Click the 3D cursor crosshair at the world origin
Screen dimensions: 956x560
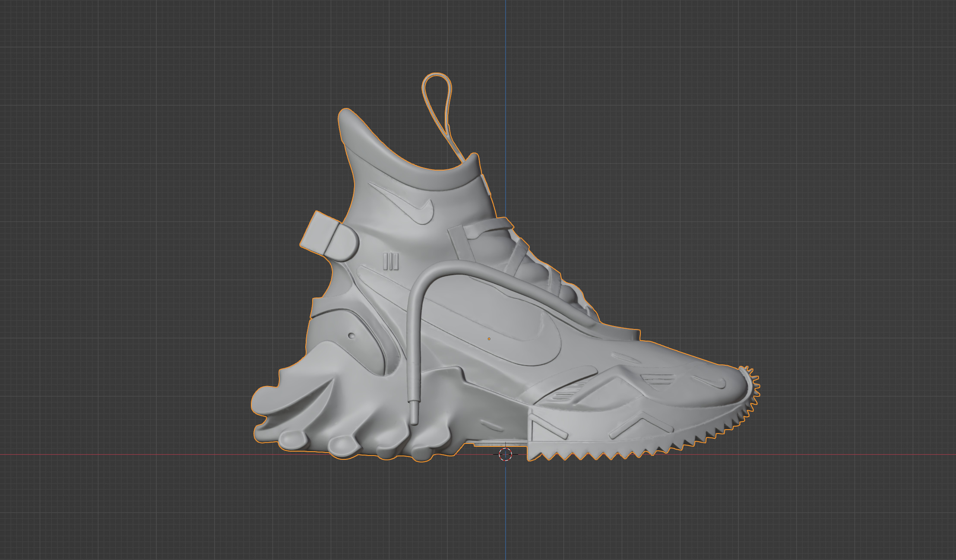(x=505, y=454)
